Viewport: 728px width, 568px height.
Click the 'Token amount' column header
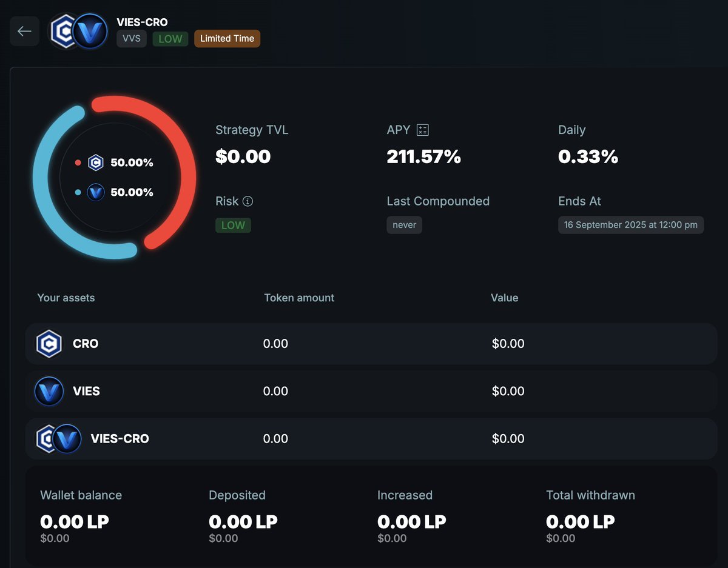(299, 298)
